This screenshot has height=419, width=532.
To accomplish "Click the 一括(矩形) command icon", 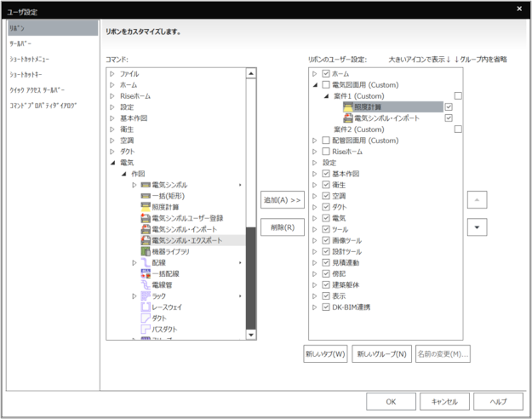I will point(146,196).
